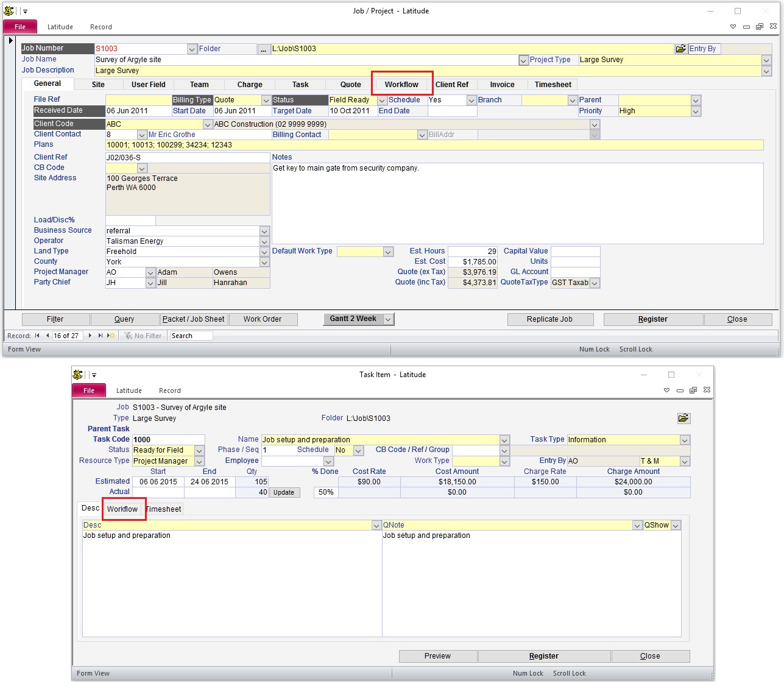
Task: Click Preview in the Task Item window
Action: click(437, 655)
